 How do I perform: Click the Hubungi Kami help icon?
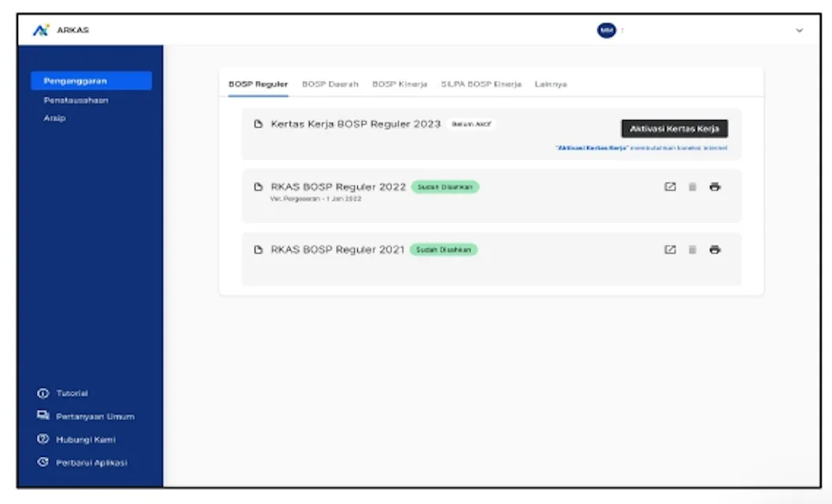coord(43,439)
